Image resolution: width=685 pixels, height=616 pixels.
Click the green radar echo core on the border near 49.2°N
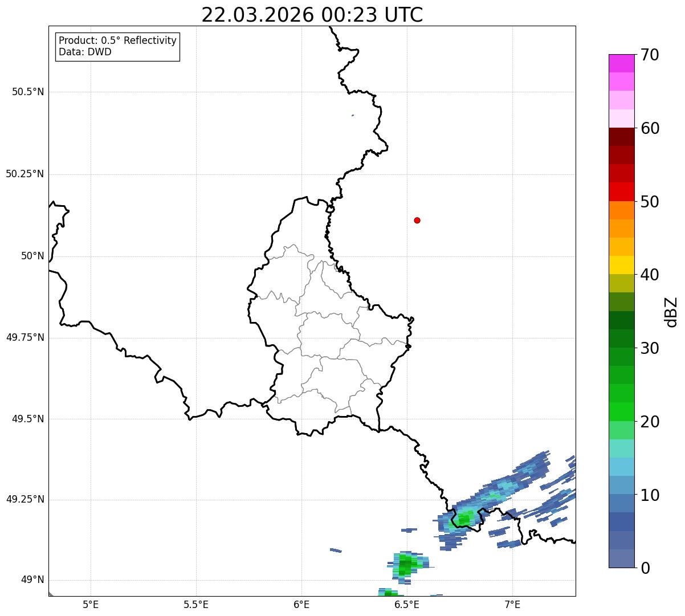[x=464, y=519]
